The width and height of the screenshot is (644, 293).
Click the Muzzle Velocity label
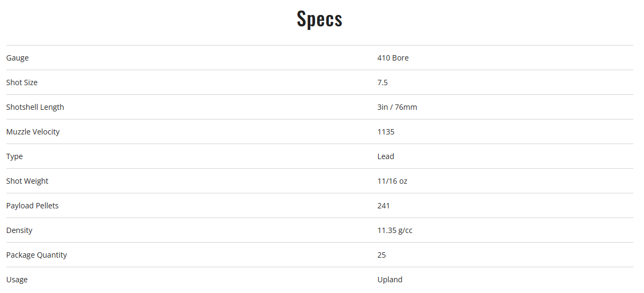(x=33, y=132)
